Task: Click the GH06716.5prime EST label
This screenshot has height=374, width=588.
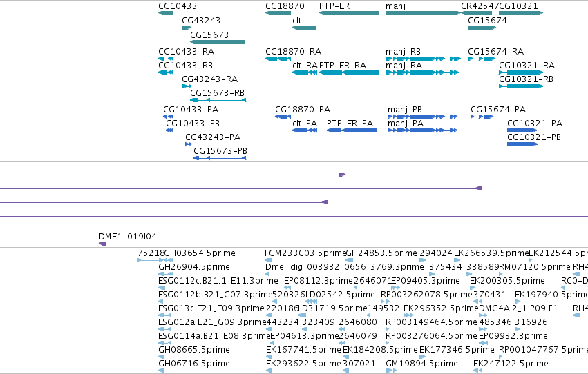Action: point(194,364)
